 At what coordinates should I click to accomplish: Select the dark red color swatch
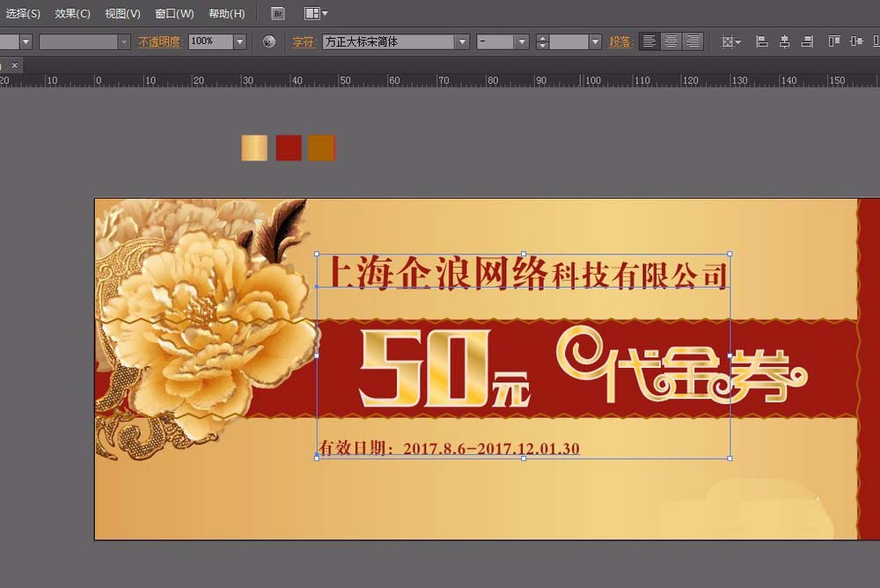pos(289,148)
